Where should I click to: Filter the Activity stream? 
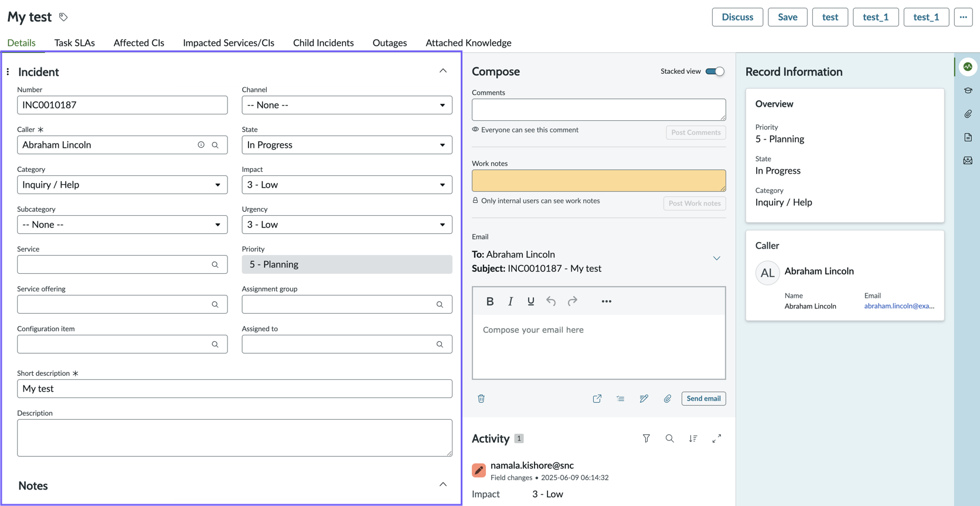point(646,439)
